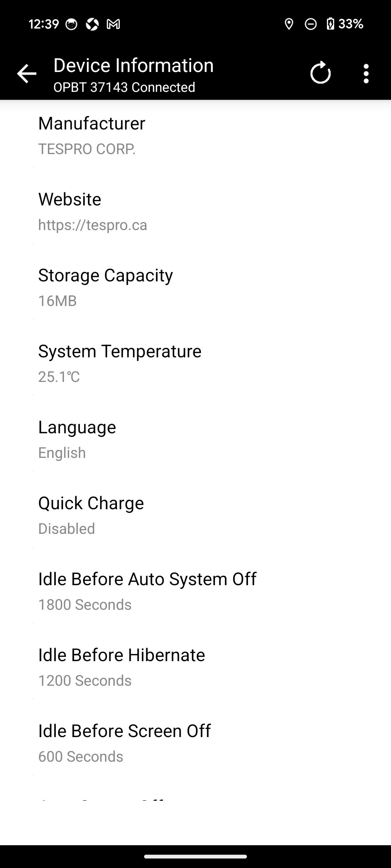Open the three-dot overflow menu

366,74
